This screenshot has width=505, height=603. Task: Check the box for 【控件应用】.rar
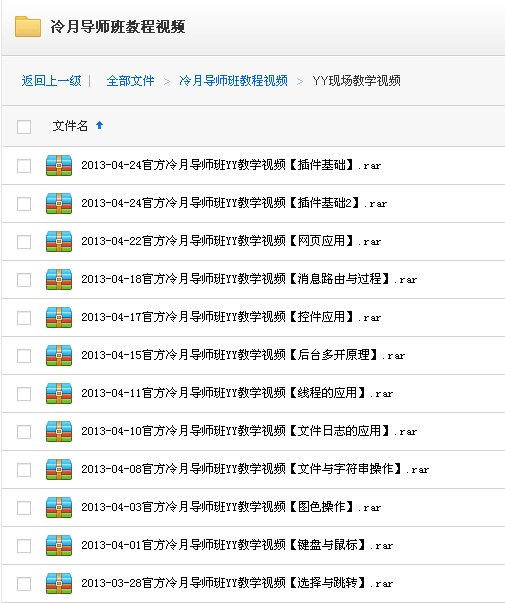(x=24, y=318)
